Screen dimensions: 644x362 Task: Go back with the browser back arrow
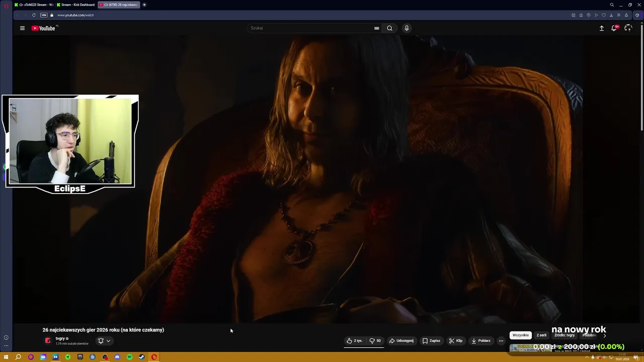[18, 15]
